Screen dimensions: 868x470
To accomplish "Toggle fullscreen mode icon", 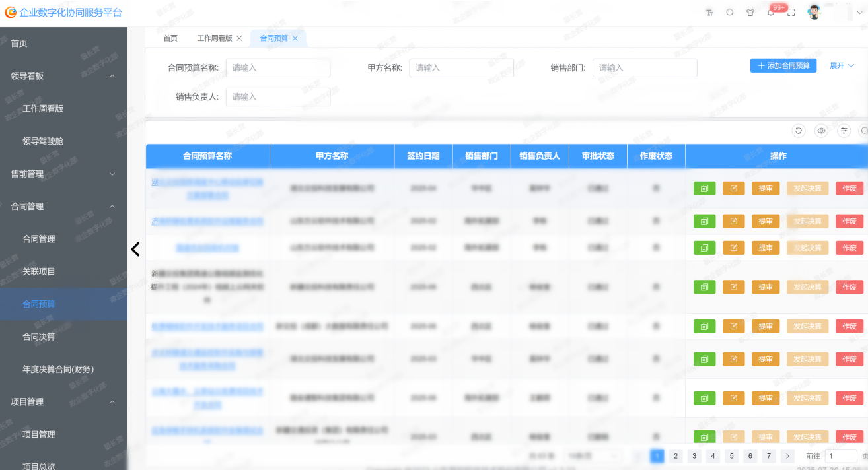I will coord(791,13).
